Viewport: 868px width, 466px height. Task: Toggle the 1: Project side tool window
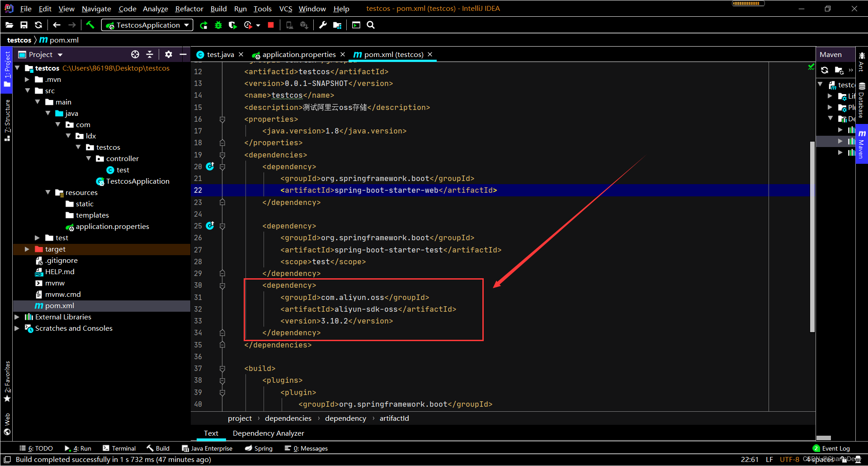[x=7, y=69]
